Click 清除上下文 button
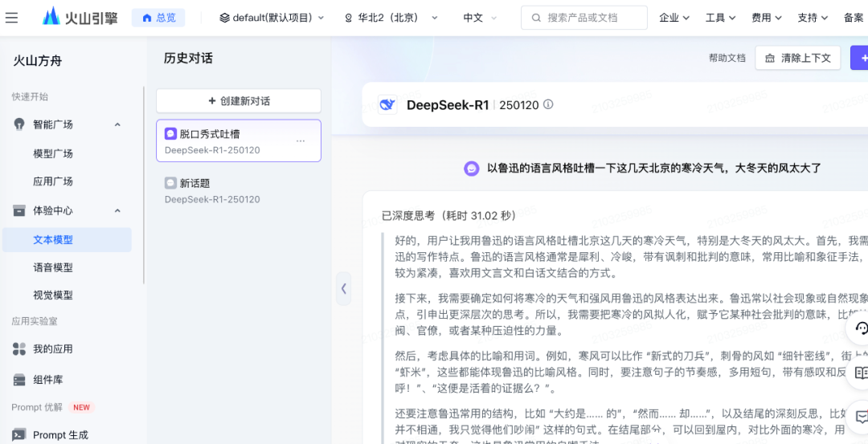Viewport: 868px width, 444px height. [x=798, y=58]
